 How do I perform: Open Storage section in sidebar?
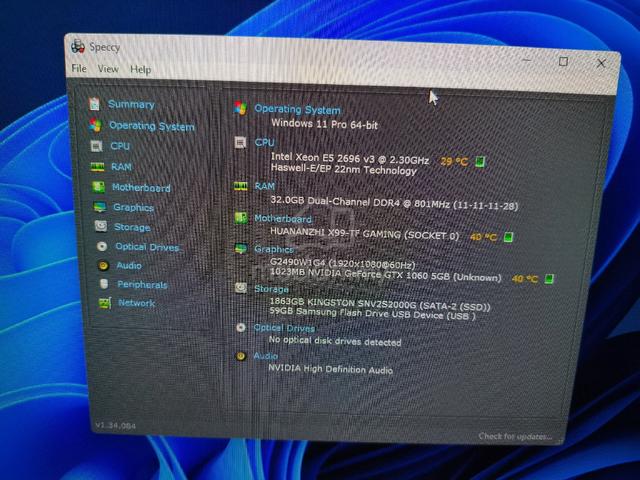point(132,227)
